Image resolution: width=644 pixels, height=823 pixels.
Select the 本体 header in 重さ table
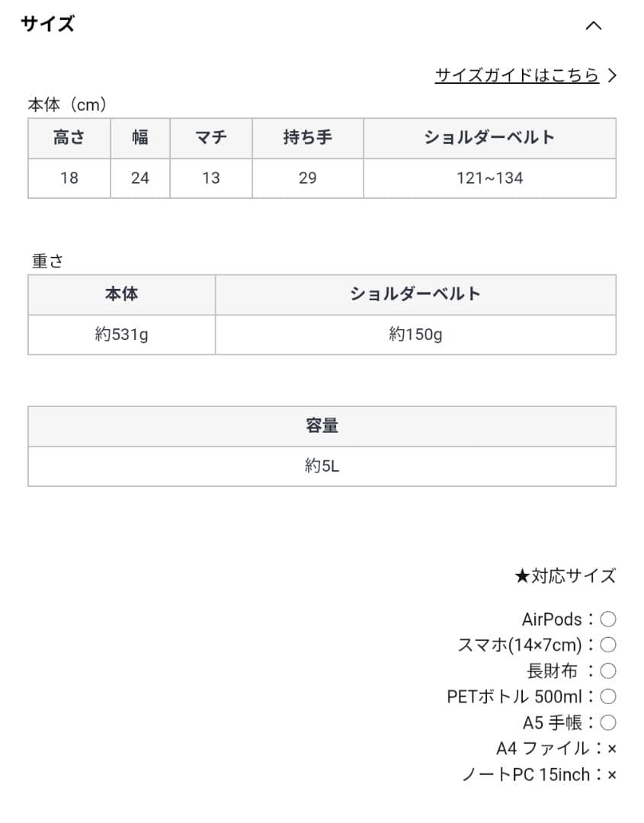point(121,295)
